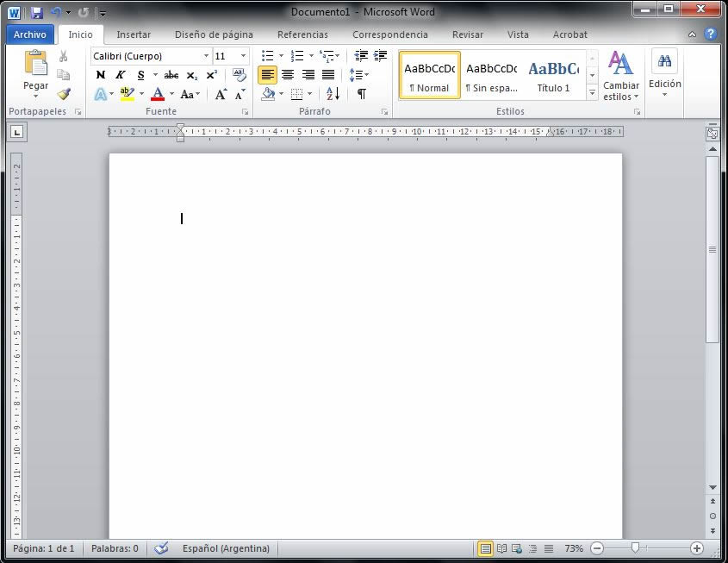Toggle bold formatting with N button

(x=101, y=75)
